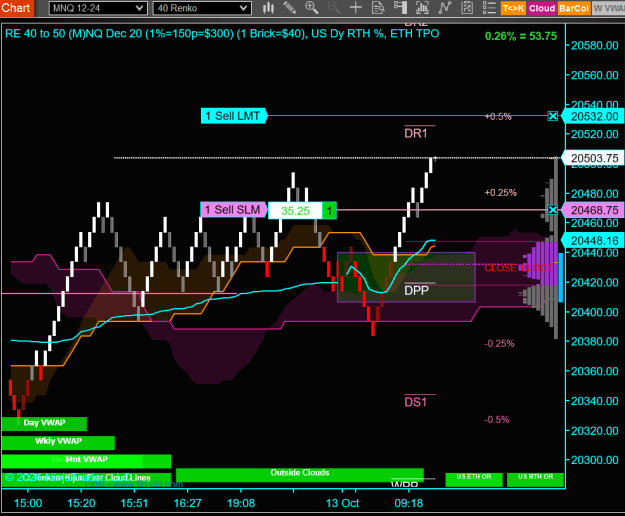Click the zoom in magnifier icon
The width and height of the screenshot is (625, 516).
311,8
